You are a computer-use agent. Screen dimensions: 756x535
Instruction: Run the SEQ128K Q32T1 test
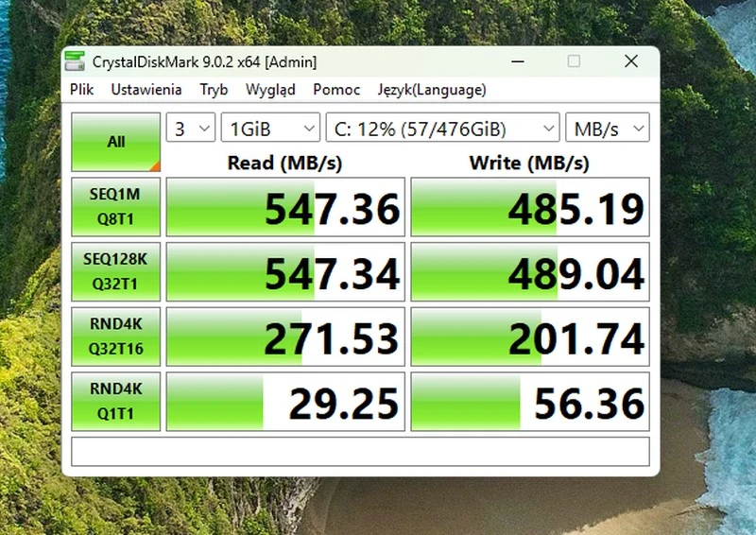115,271
